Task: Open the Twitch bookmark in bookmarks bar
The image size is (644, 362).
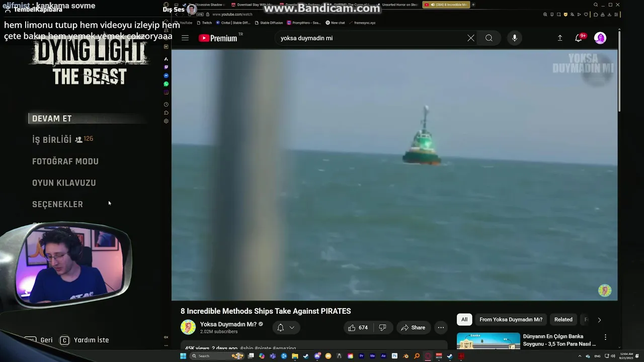Action: coord(204,23)
